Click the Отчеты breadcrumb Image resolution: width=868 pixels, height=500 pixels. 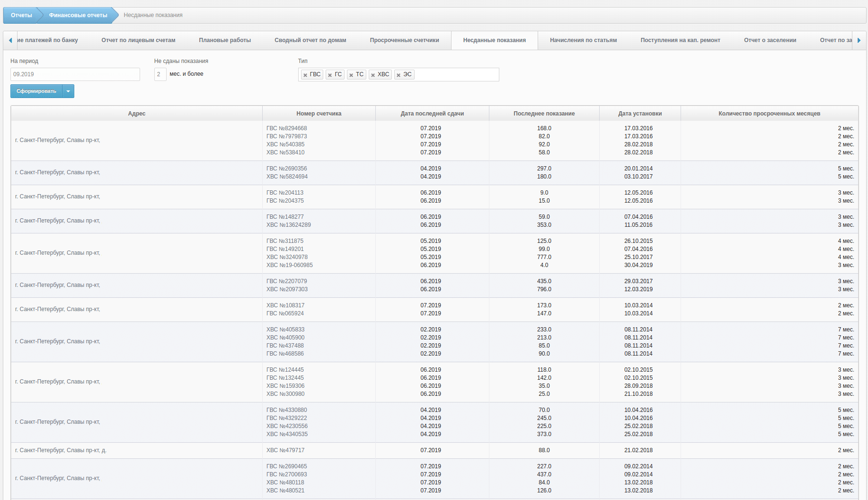click(21, 15)
